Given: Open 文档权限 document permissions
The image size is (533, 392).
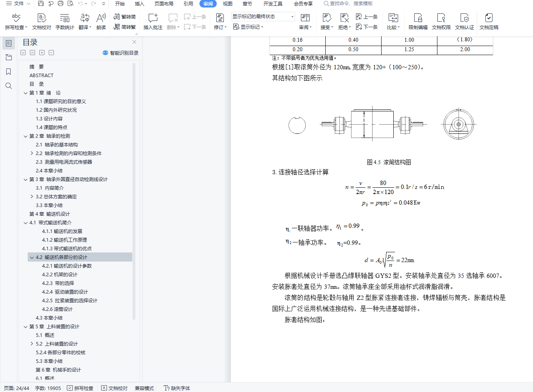Looking at the screenshot, I should 441,21.
